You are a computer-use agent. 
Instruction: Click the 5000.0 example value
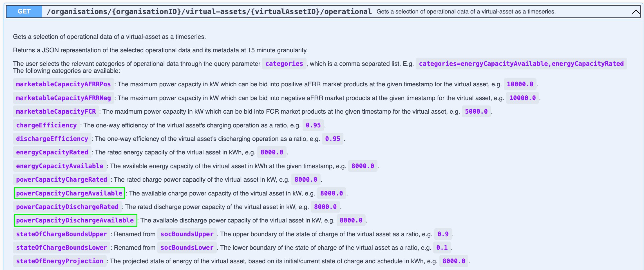point(476,112)
